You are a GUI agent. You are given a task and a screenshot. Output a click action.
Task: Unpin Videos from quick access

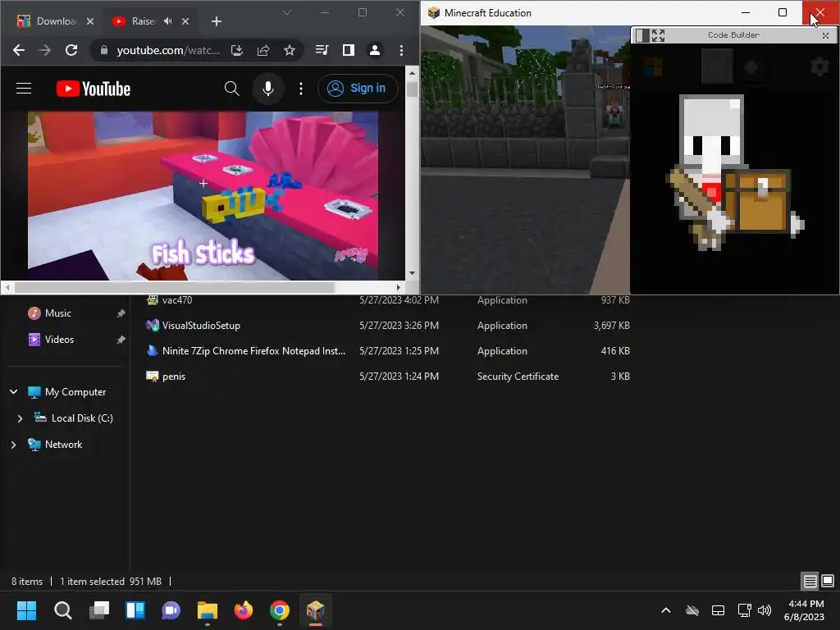point(121,340)
